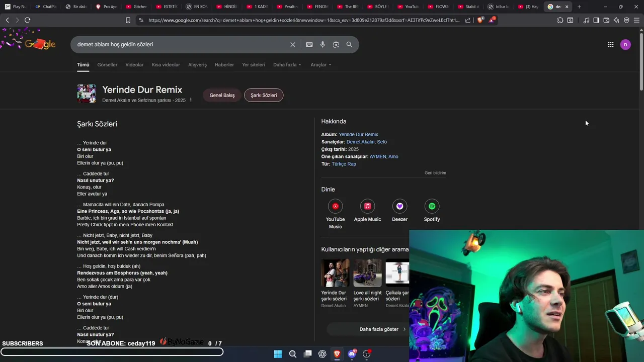Switch to the Videolar tab
The height and width of the screenshot is (362, 644).
[x=134, y=65]
